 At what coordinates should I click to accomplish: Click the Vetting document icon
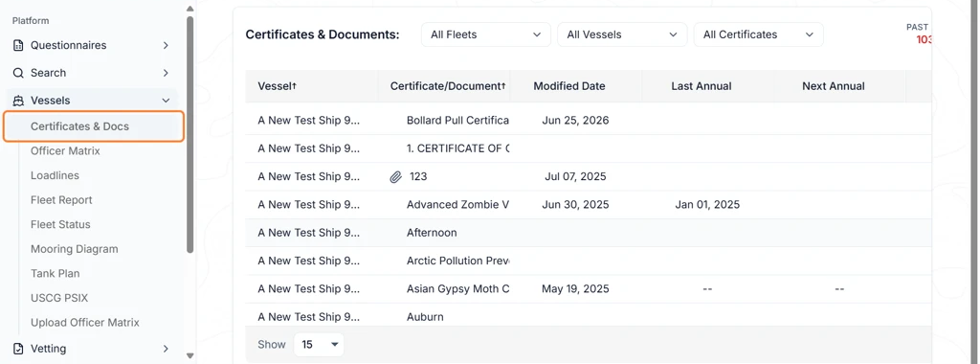pyautogui.click(x=18, y=349)
